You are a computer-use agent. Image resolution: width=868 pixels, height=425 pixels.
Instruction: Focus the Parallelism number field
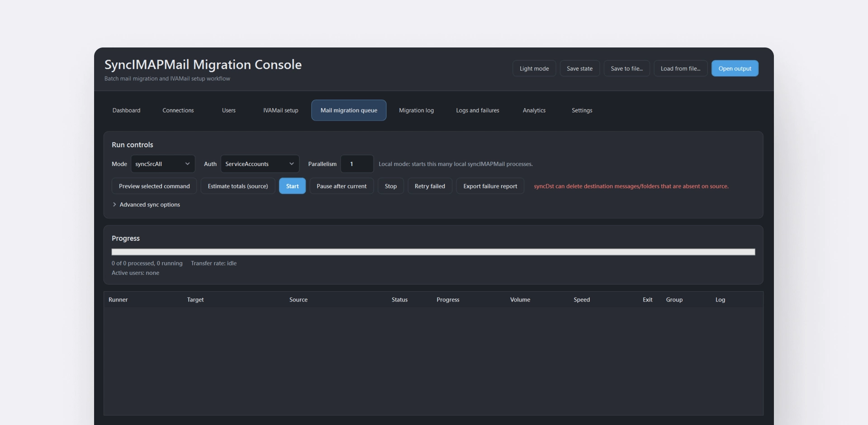click(x=357, y=164)
